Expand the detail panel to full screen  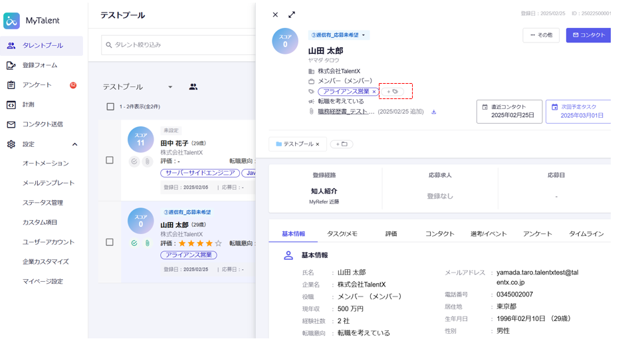coord(292,15)
